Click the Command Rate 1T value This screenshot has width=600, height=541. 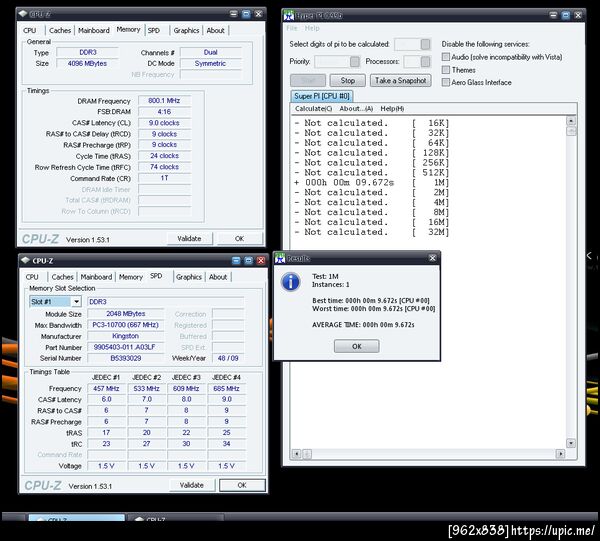pos(164,178)
